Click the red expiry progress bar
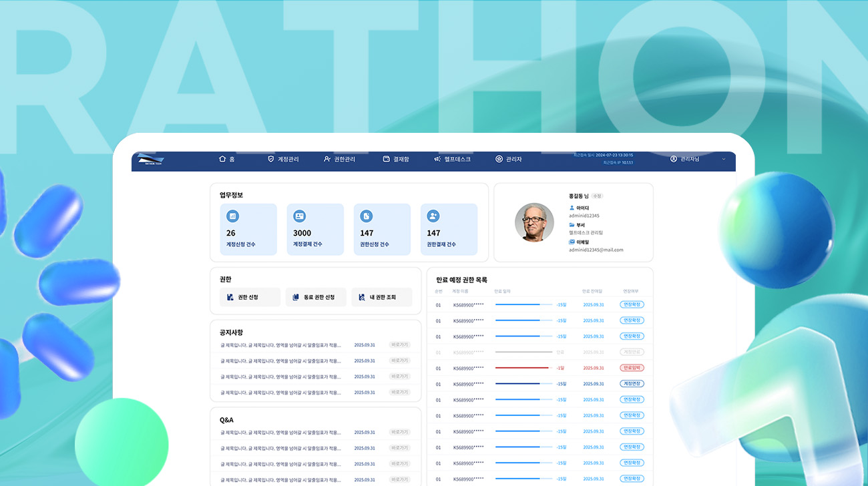The height and width of the screenshot is (486, 868). pyautogui.click(x=522, y=368)
